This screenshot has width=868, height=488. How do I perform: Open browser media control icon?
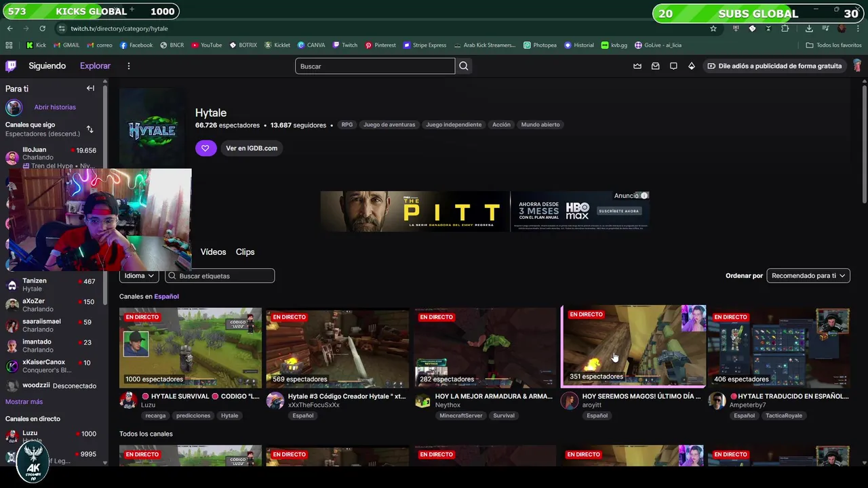click(825, 28)
